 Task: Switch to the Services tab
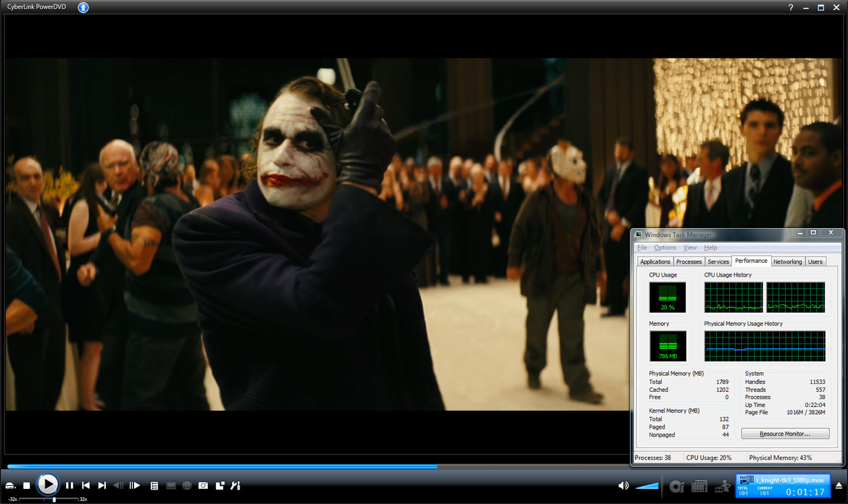click(x=718, y=261)
